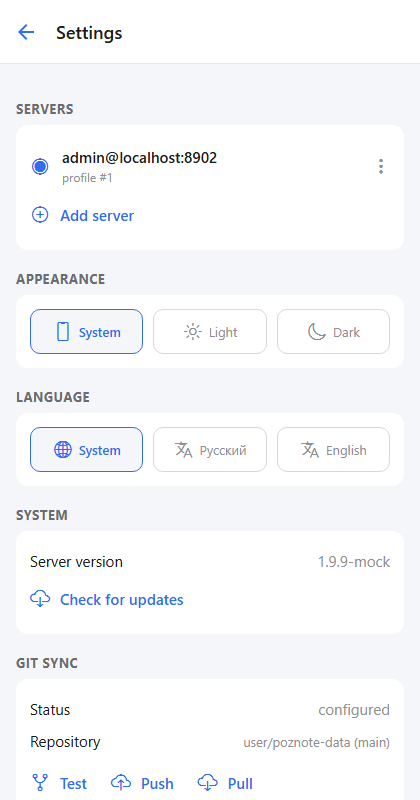
Task: Click the cloud download icon by Check for updates
Action: 40,599
